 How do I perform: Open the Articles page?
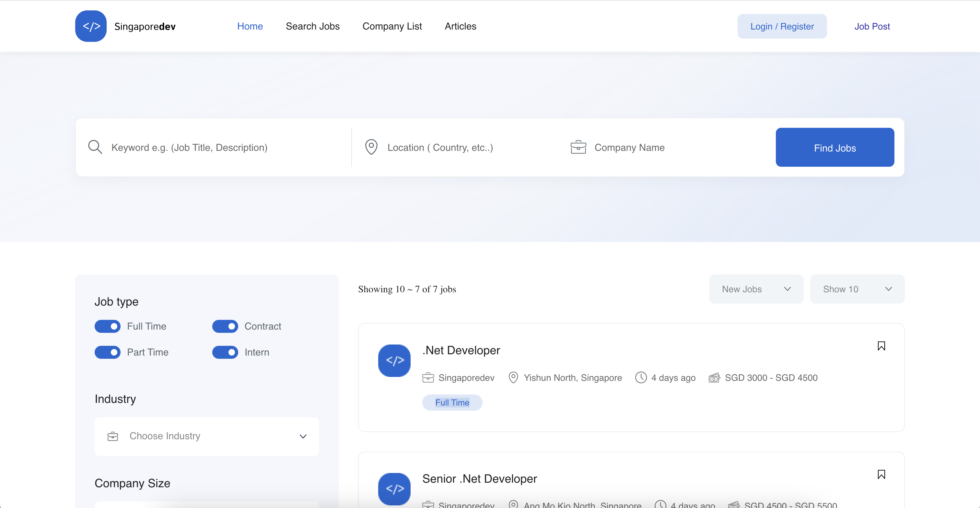tap(460, 26)
